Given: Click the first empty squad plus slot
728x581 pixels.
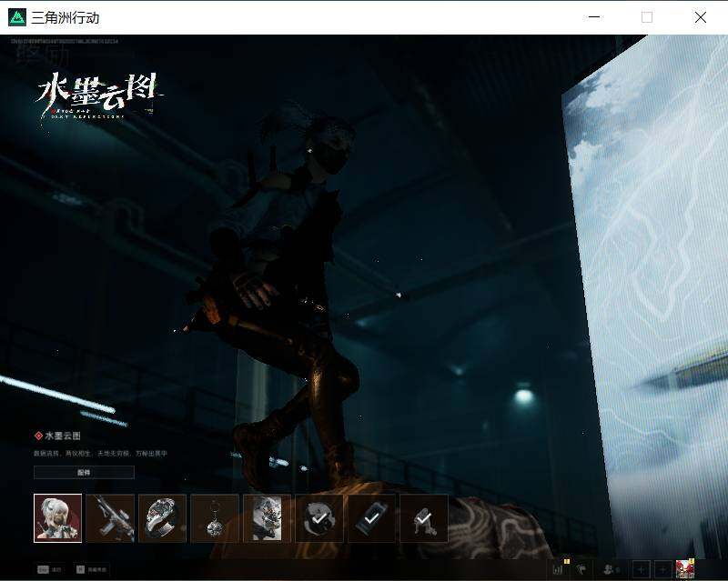Looking at the screenshot, I should point(642,569).
